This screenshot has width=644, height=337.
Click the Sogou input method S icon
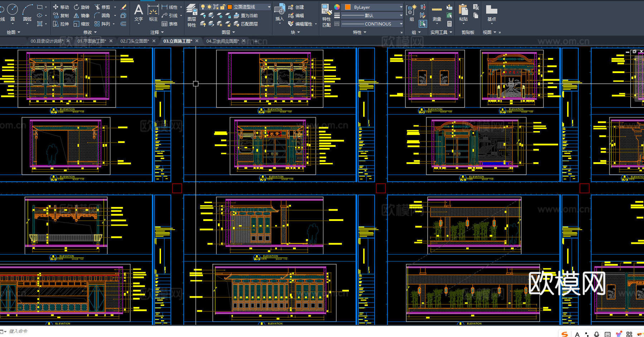(x=565, y=334)
